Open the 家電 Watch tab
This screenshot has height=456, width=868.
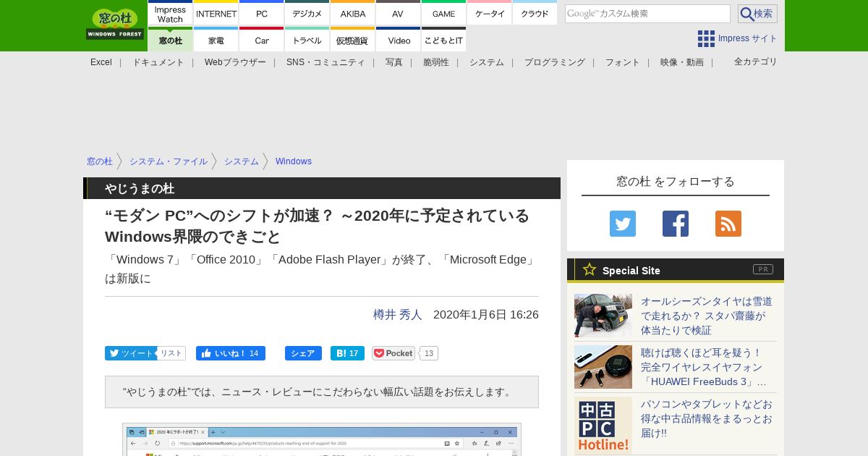click(x=216, y=39)
